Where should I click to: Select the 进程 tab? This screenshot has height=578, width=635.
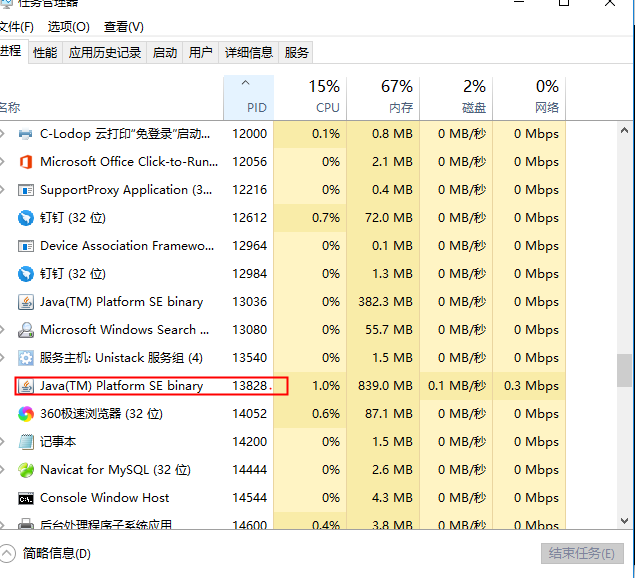[13, 51]
